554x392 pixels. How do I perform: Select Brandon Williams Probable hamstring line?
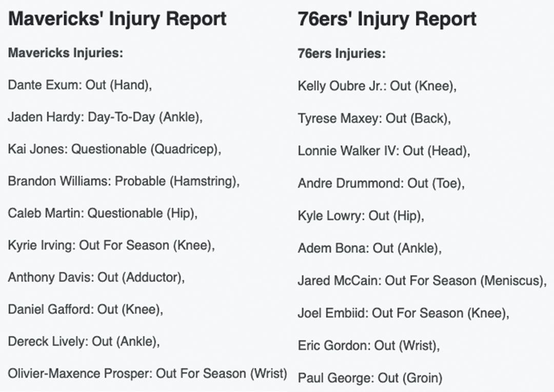tap(124, 181)
